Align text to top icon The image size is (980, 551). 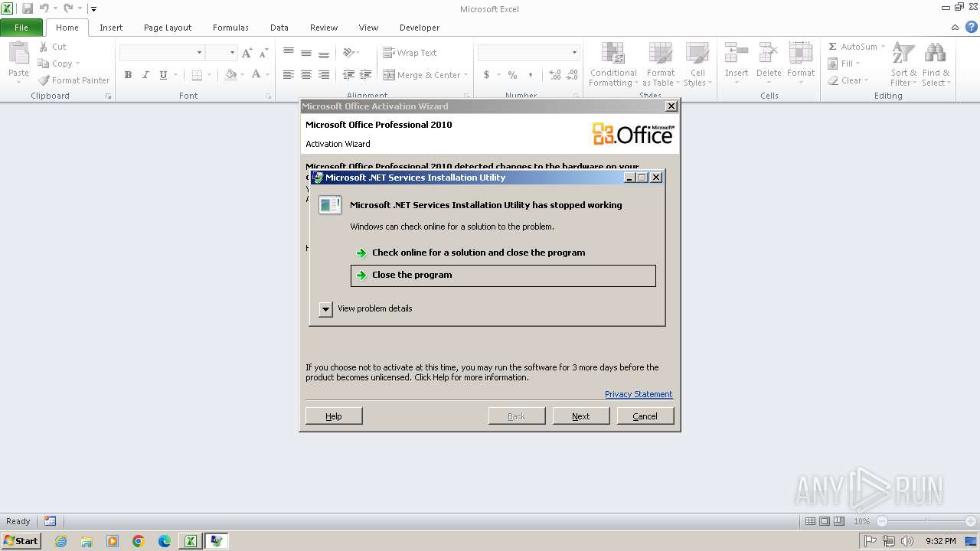pos(289,53)
